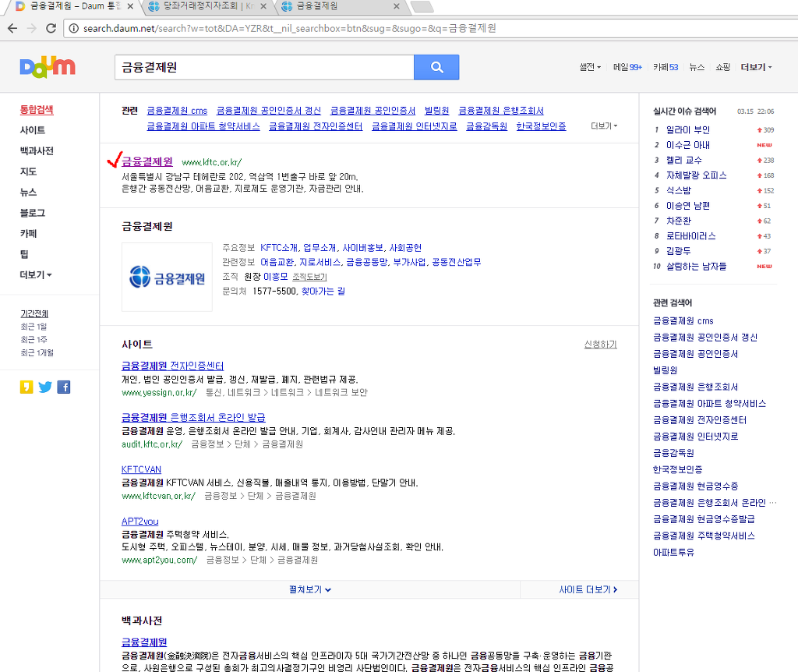The image size is (798, 672).
Task: Click 사이트 더보기 to view more sites
Action: (x=588, y=589)
